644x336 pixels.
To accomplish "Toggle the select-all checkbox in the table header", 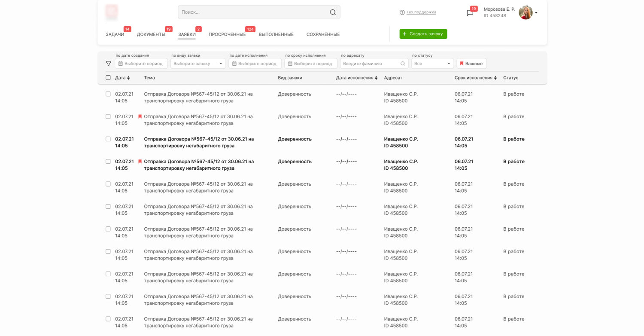I will click(108, 78).
